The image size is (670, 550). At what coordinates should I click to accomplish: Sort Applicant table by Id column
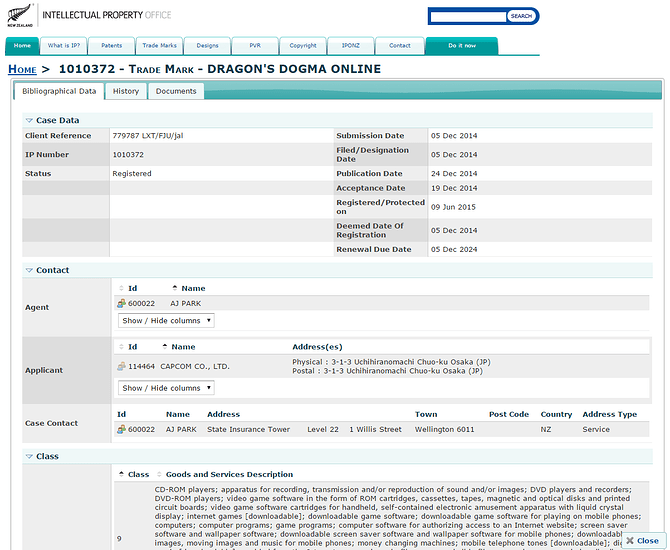click(x=128, y=347)
